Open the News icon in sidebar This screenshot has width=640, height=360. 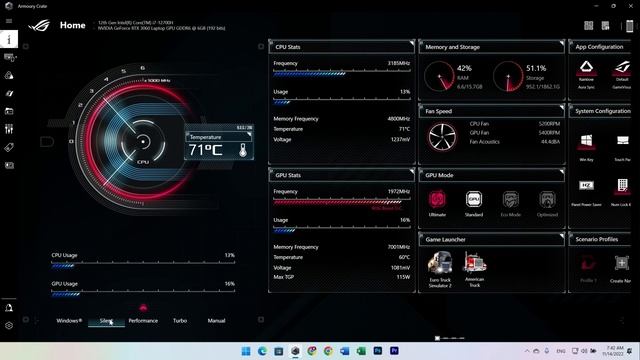[x=9, y=165]
